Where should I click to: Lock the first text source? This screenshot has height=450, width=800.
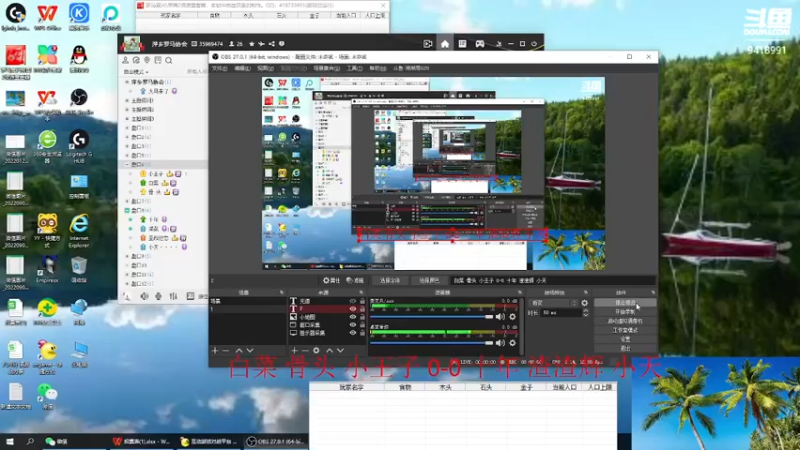[362, 301]
